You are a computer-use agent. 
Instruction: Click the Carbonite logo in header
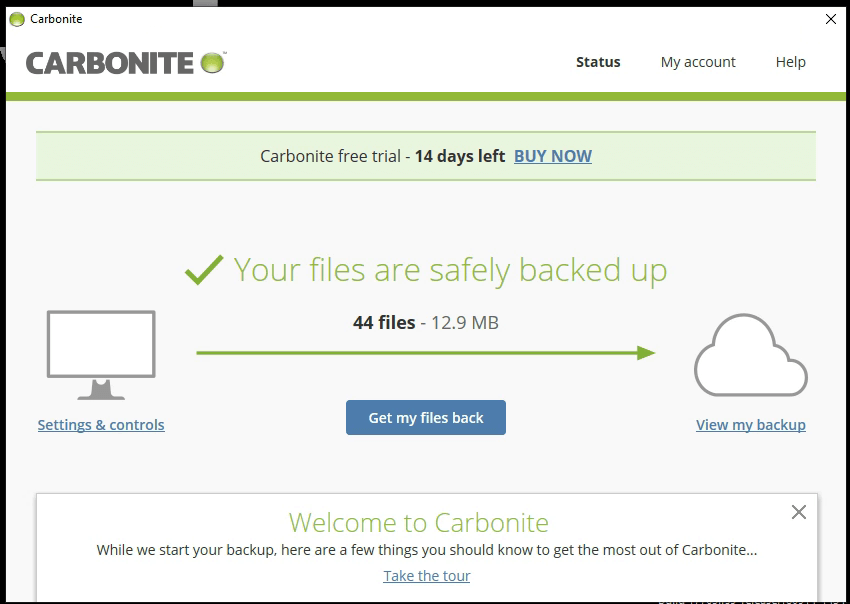tap(126, 63)
